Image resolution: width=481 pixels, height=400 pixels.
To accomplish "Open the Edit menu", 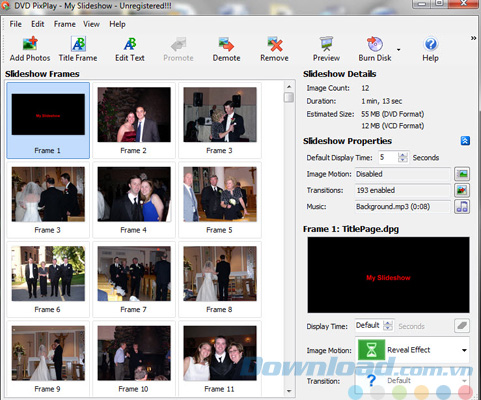I will (x=38, y=24).
